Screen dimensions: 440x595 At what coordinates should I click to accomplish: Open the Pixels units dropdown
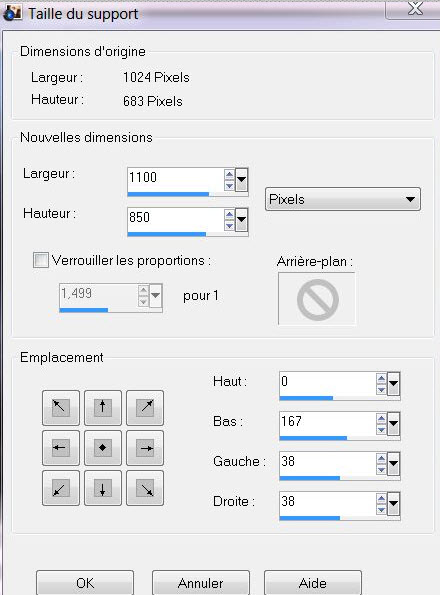[343, 199]
